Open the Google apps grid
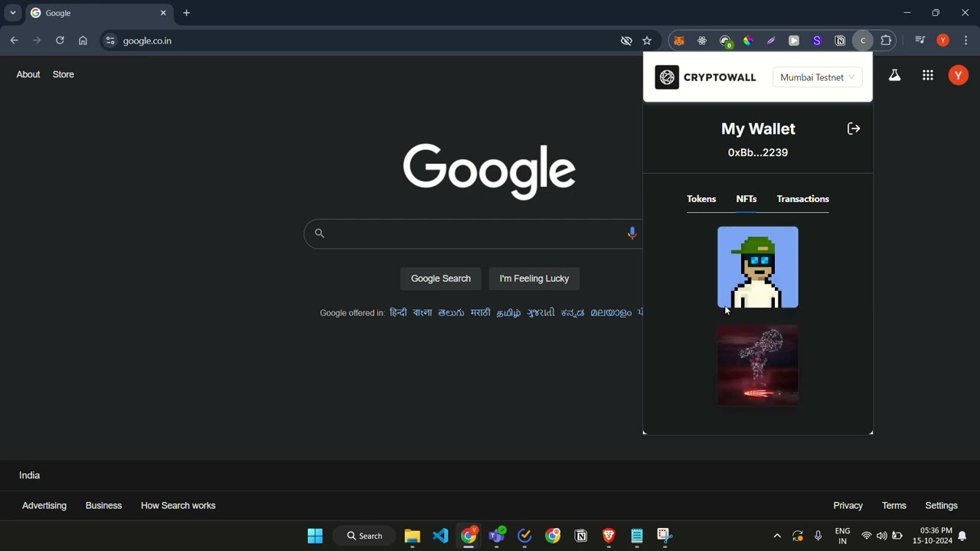The height and width of the screenshot is (551, 980). (928, 75)
